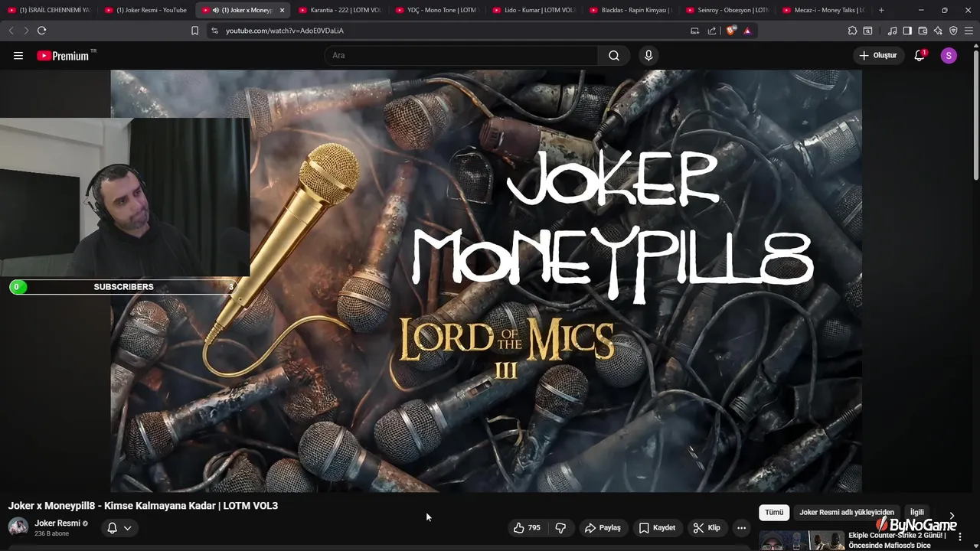980x551 pixels.
Task: Open the browser main menu
Action: pyautogui.click(x=969, y=31)
